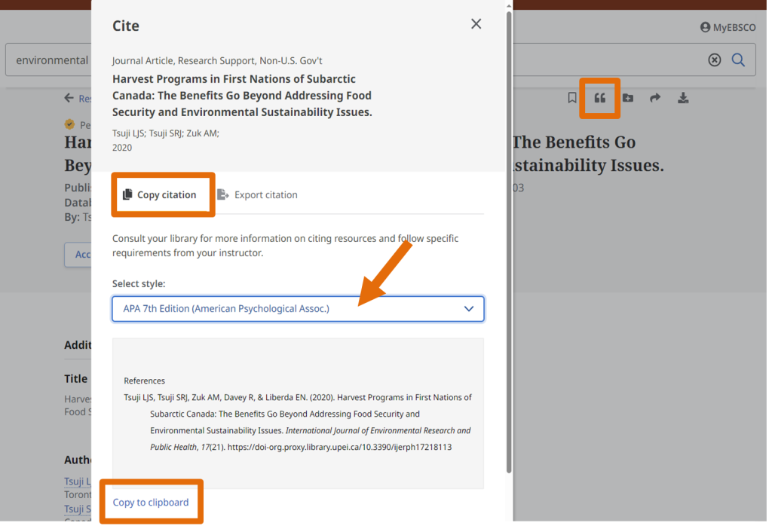Click the quotation mark Cite icon

point(600,98)
